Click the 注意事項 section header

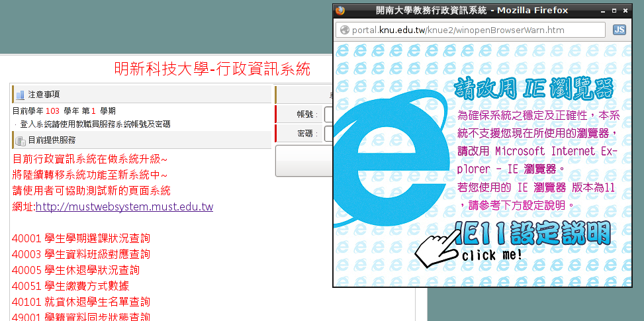(142, 95)
